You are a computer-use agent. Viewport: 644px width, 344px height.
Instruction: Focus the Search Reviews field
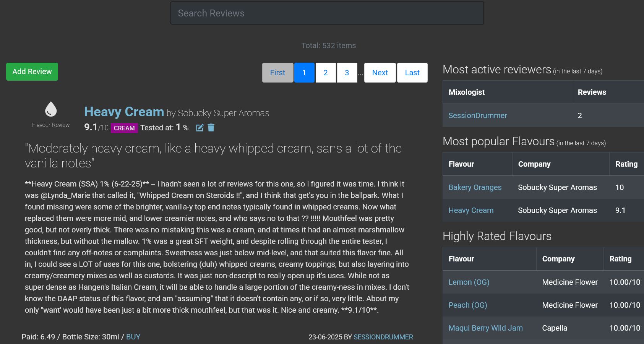327,13
